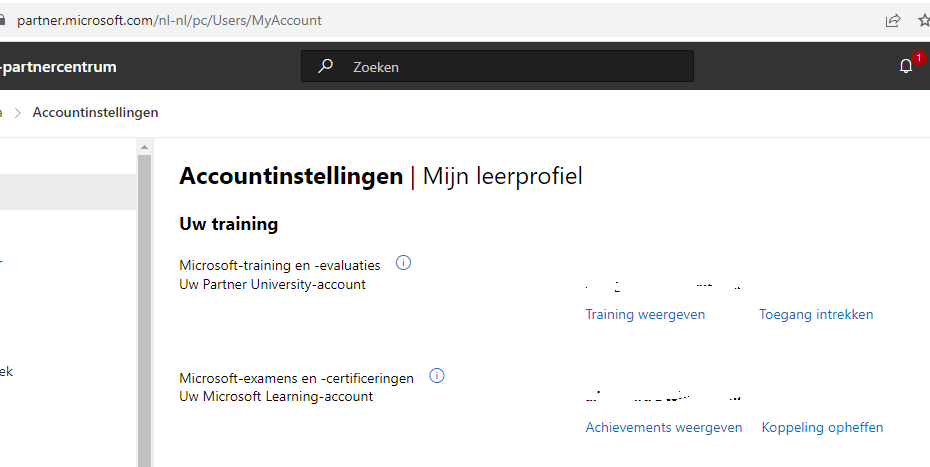
Task: Click 'Microsoft-training en -evaluaties' label
Action: [280, 265]
